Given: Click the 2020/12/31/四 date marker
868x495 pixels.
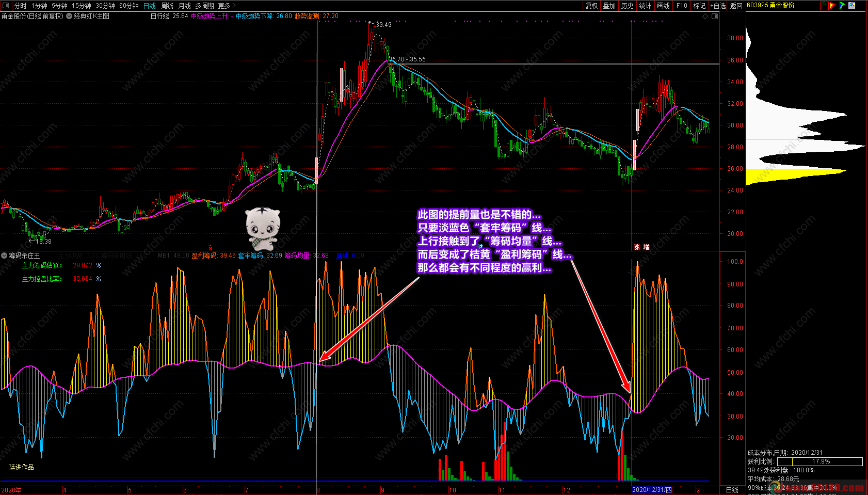Looking at the screenshot, I should pos(652,490).
